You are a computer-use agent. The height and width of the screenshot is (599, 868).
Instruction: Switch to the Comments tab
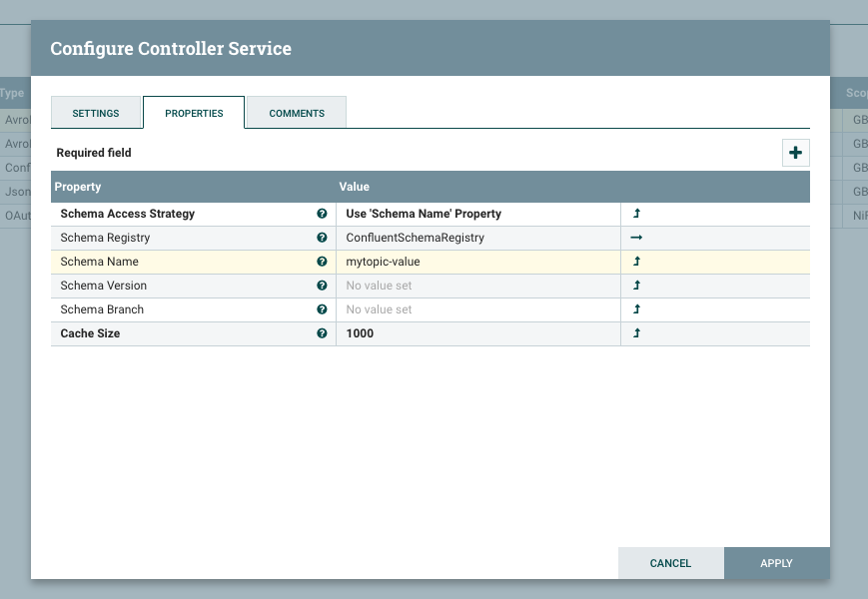point(297,113)
